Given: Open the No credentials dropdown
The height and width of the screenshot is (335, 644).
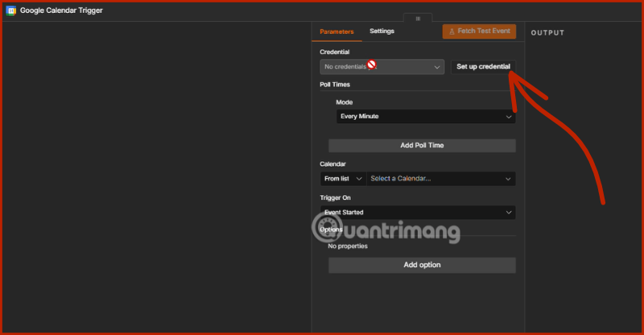Looking at the screenshot, I should (382, 67).
